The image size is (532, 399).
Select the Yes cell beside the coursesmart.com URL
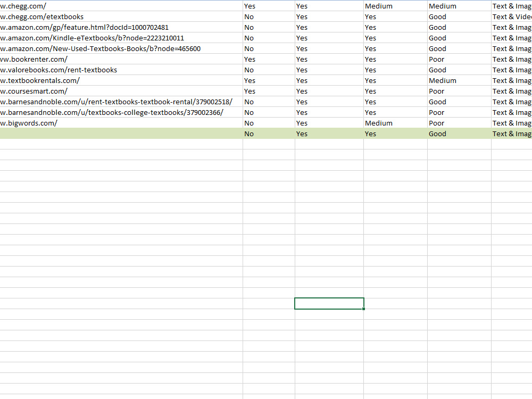coord(269,92)
